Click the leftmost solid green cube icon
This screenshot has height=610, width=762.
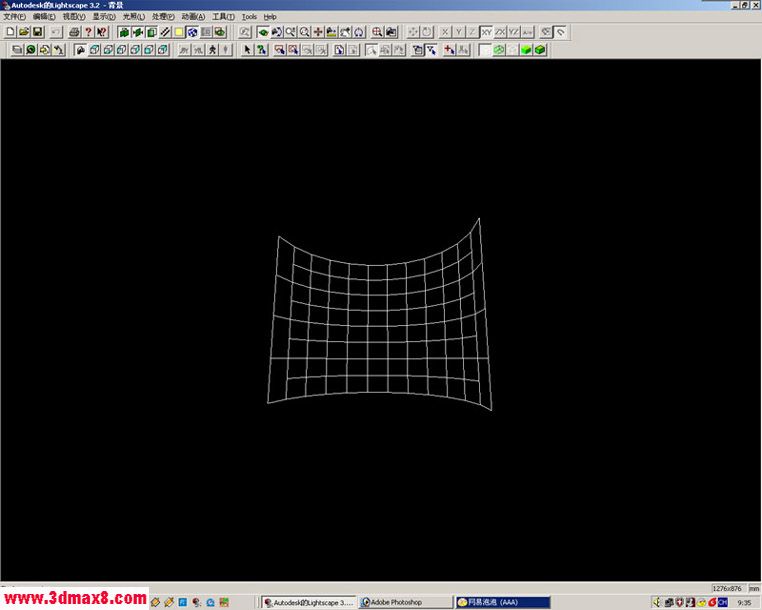tap(526, 50)
